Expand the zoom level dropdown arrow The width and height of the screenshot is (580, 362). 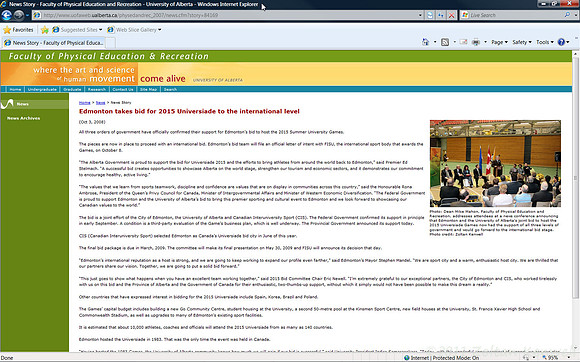tap(569, 358)
